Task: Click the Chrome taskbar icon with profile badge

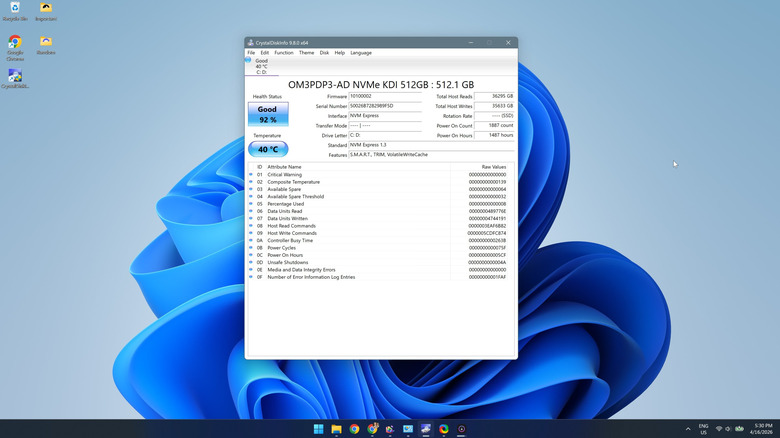Action: pos(372,429)
